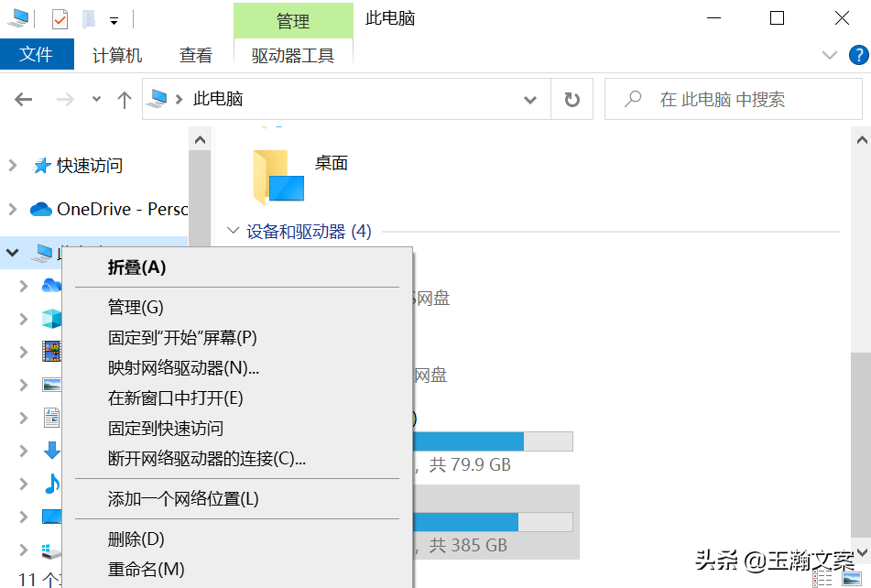
Task: Click the This PC icon on the Quick Access Toolbar
Action: [x=16, y=17]
